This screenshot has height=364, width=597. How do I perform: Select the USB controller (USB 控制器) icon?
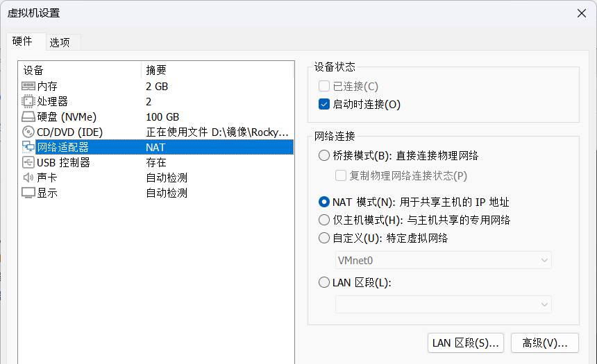(28, 162)
